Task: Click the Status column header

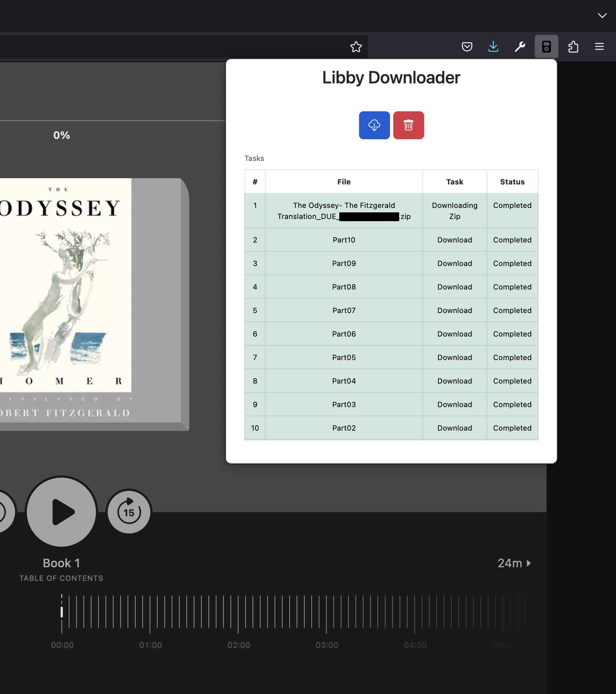Action: pyautogui.click(x=512, y=181)
